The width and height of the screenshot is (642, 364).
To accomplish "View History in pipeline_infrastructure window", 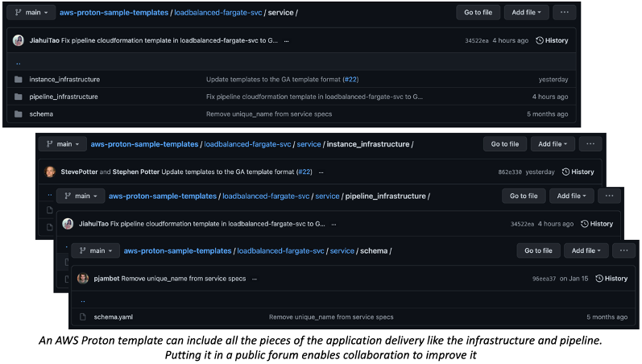I will 597,224.
